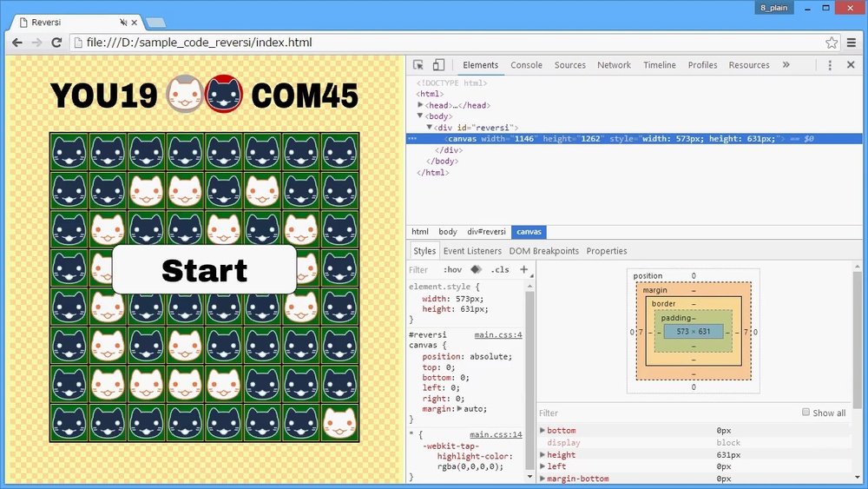Select div#reversi in the breadcrumb
Screen dimensions: 868x489
pos(487,232)
